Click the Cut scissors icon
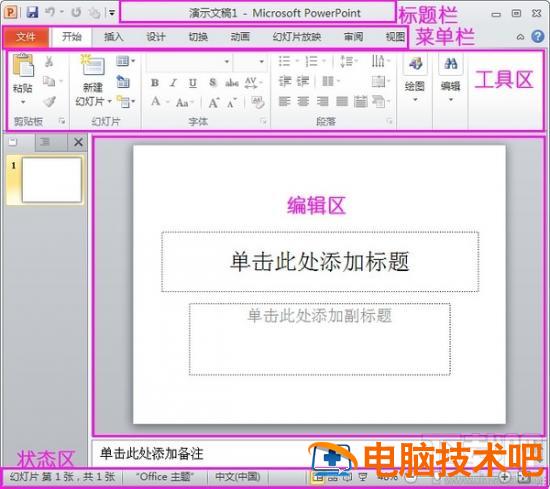550x489 pixels. tap(49, 62)
